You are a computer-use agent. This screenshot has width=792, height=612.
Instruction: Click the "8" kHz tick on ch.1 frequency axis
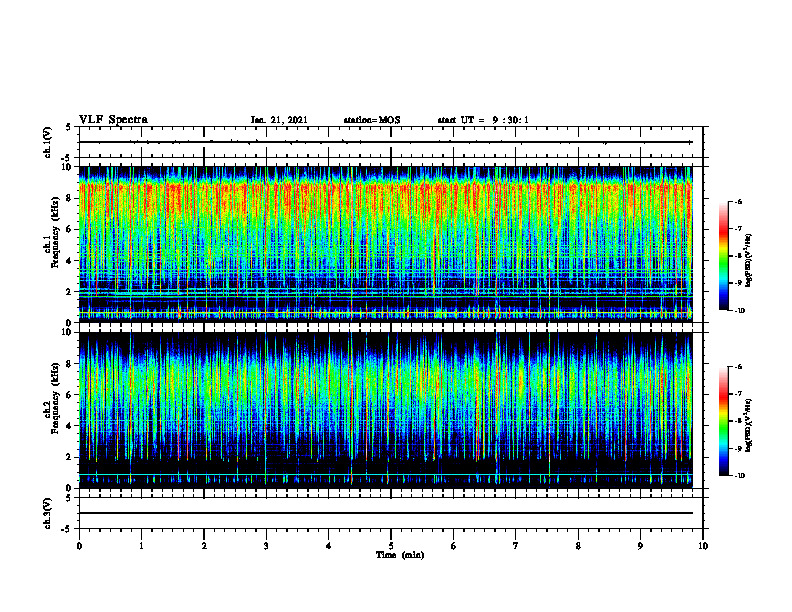click(x=69, y=198)
